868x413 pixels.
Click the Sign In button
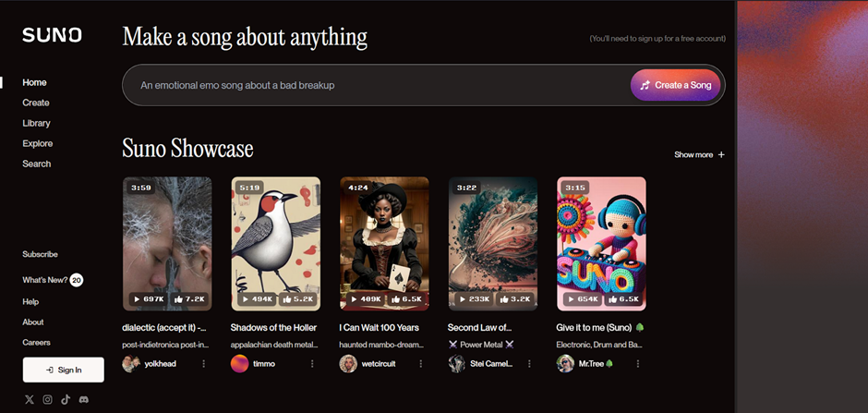pos(63,370)
